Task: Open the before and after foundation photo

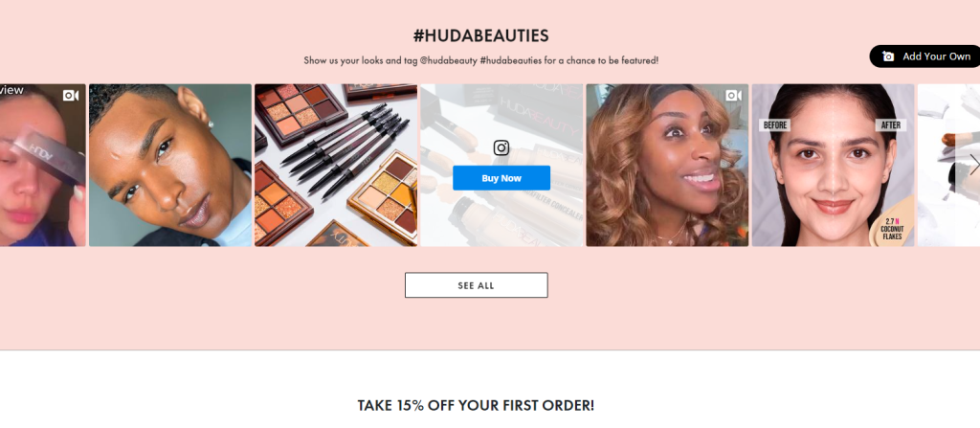Action: point(833,166)
